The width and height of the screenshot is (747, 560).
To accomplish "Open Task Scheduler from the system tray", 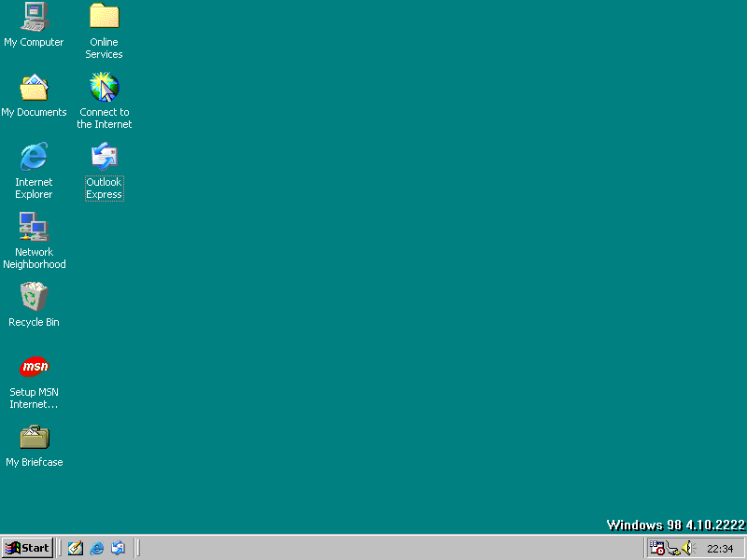I will 655,548.
